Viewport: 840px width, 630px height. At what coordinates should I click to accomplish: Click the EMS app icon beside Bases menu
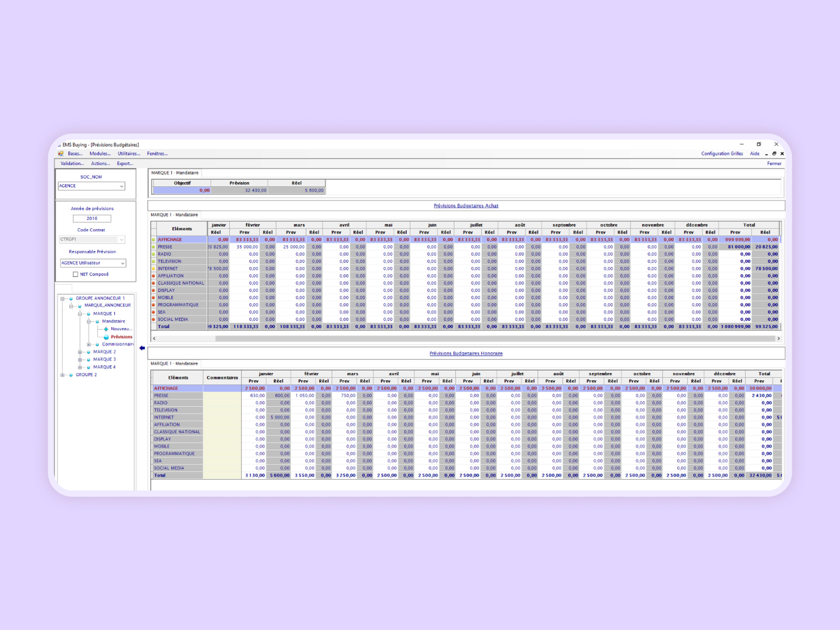[x=61, y=154]
